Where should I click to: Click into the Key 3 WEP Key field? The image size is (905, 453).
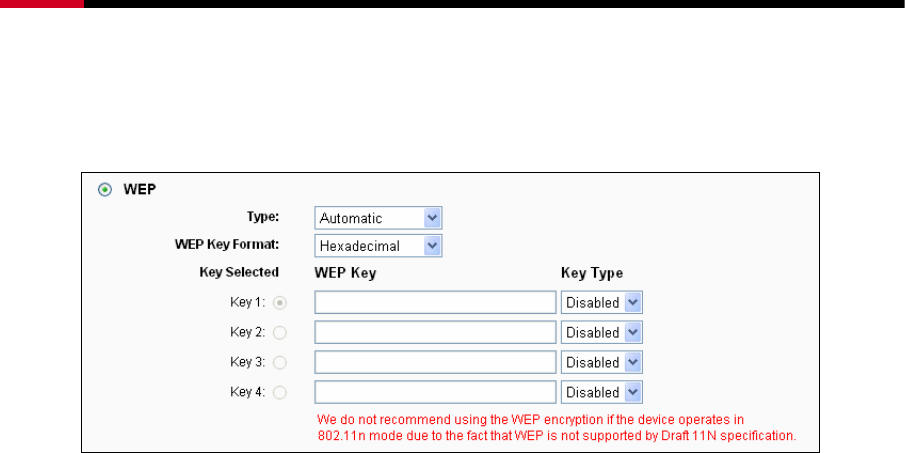(x=435, y=362)
